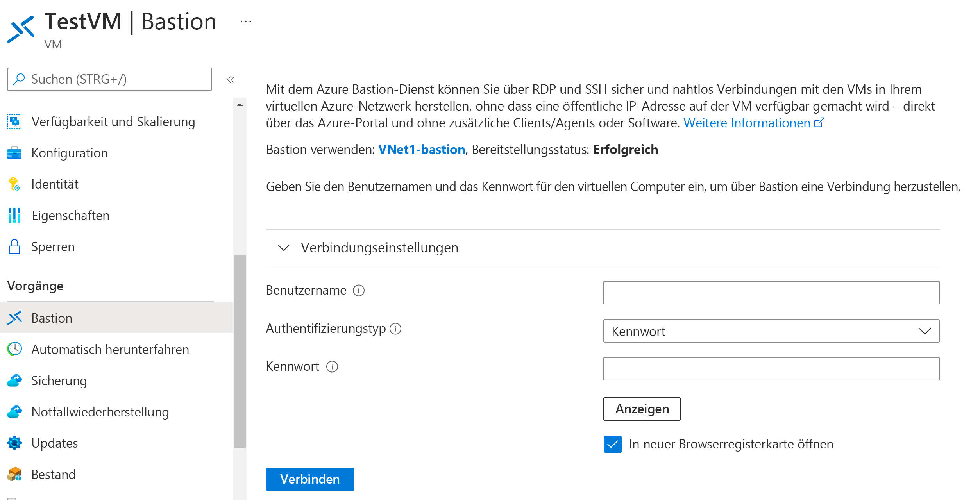This screenshot has height=500, width=980.
Task: Click the Identität key icon
Action: click(x=14, y=184)
